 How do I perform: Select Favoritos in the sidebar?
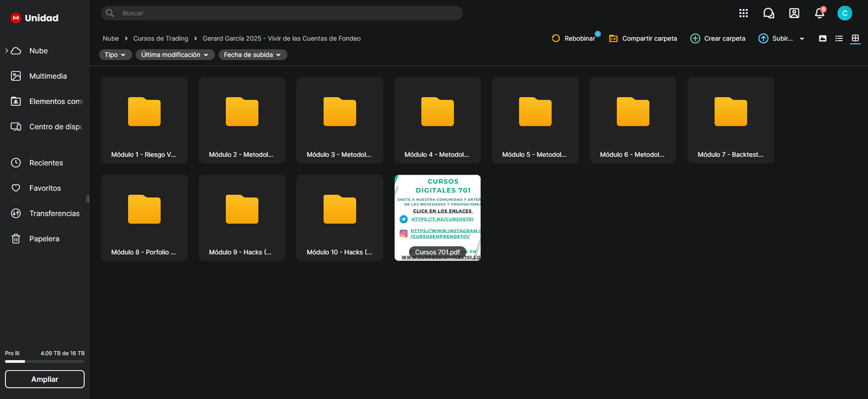pyautogui.click(x=45, y=188)
